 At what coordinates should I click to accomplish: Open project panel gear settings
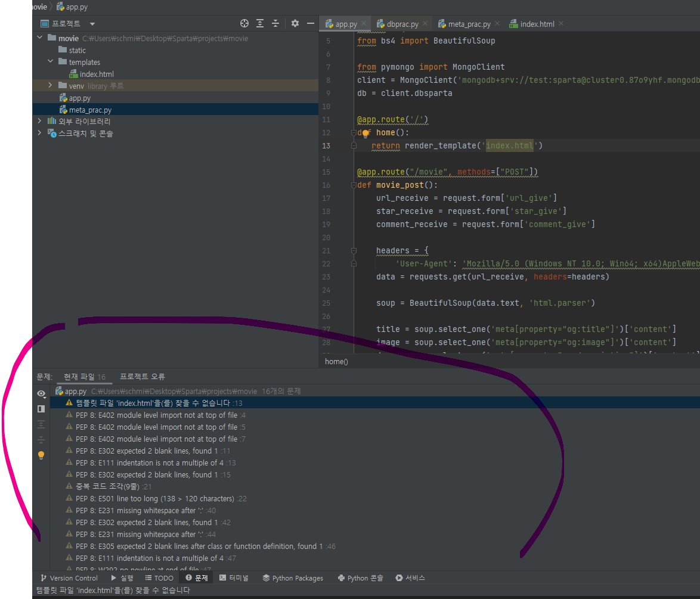pos(295,23)
